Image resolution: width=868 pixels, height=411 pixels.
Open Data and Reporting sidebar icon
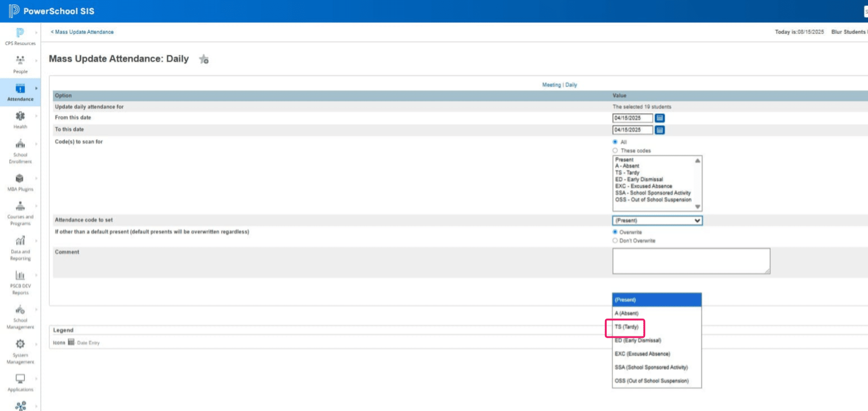20,240
